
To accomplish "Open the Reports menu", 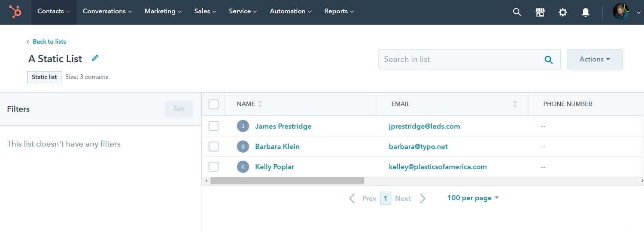I will (x=339, y=12).
